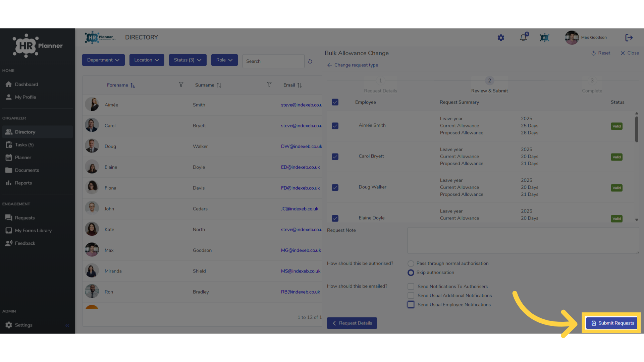
Task: Go back with Request Details button
Action: point(352,323)
